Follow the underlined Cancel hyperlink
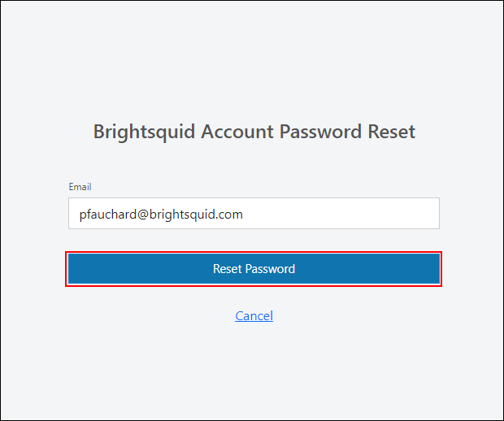 pos(254,316)
